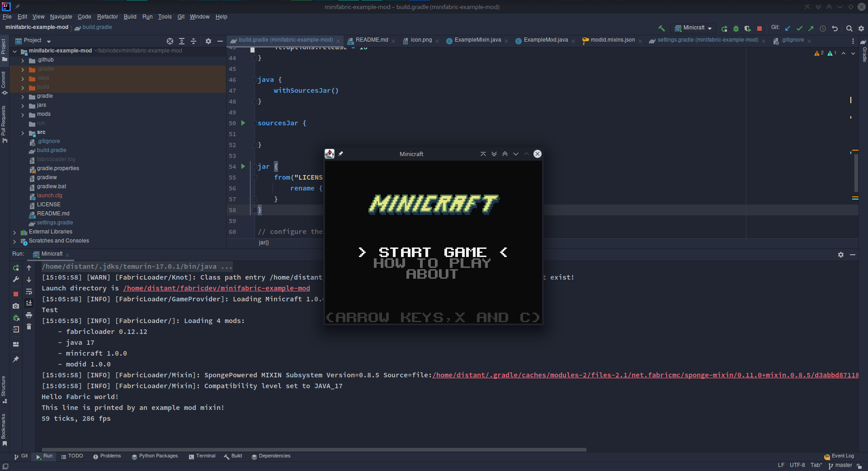Commit changes with the Git checkmark
The width and height of the screenshot is (868, 471).
(800, 28)
